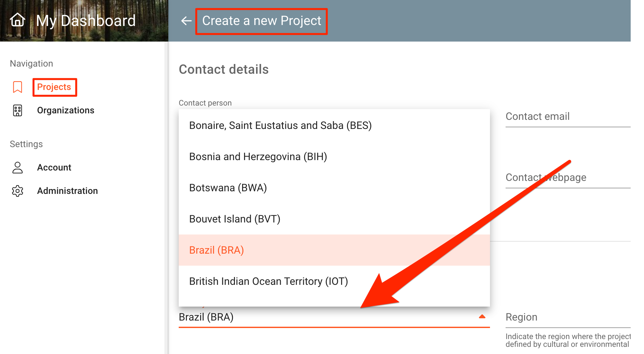Click the person icon for Account
Viewport: 644px width, 354px height.
18,168
